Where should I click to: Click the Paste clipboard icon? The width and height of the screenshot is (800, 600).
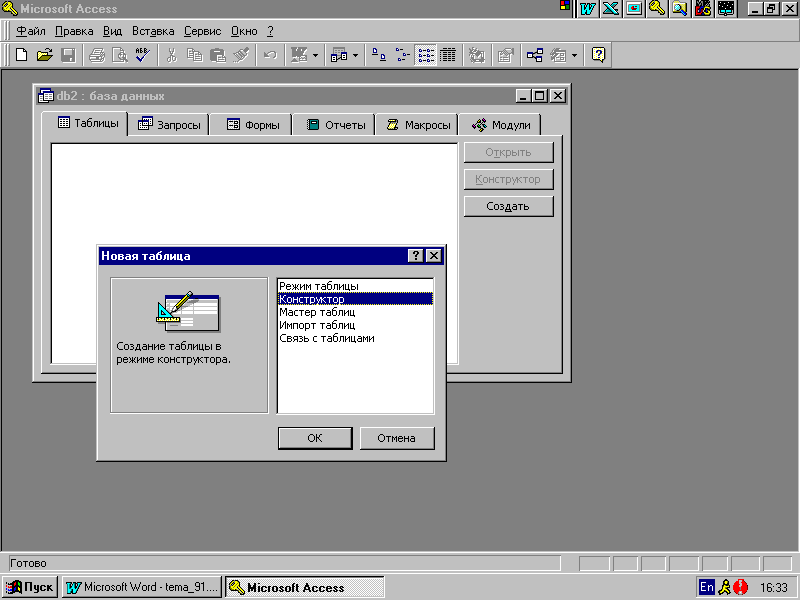coord(218,55)
